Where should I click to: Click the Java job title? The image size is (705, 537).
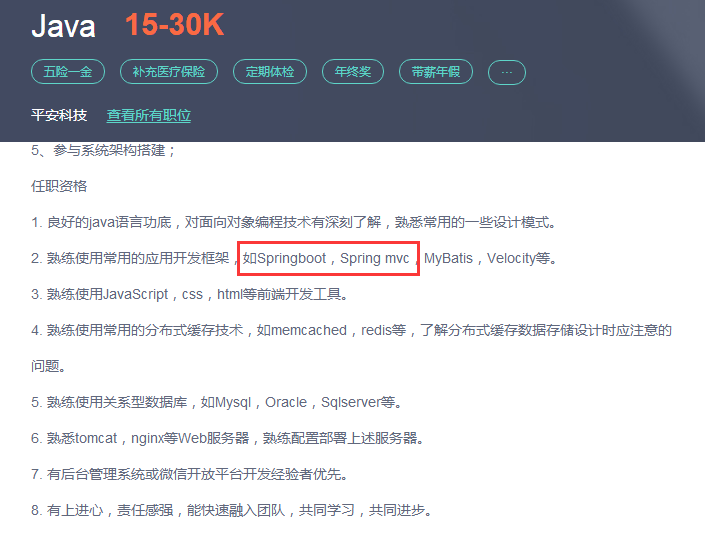(x=63, y=26)
